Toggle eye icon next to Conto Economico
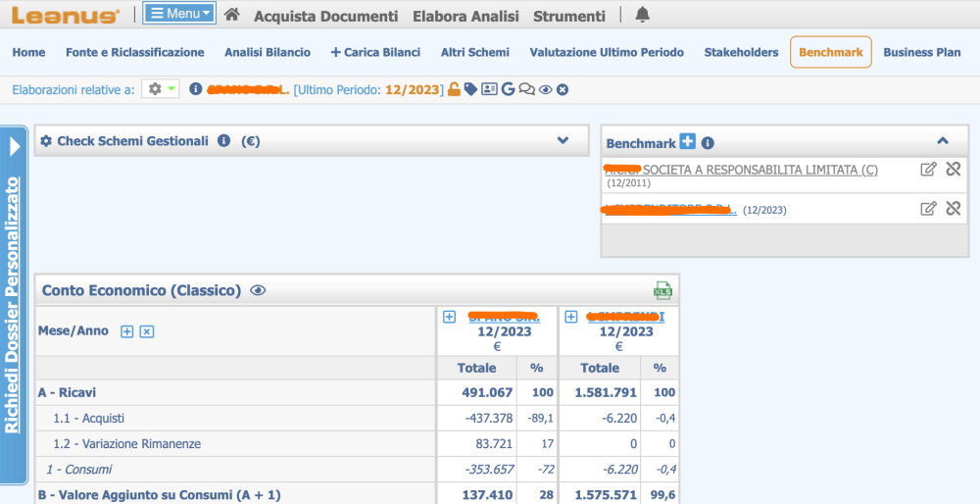The height and width of the screenshot is (504, 980). [258, 290]
